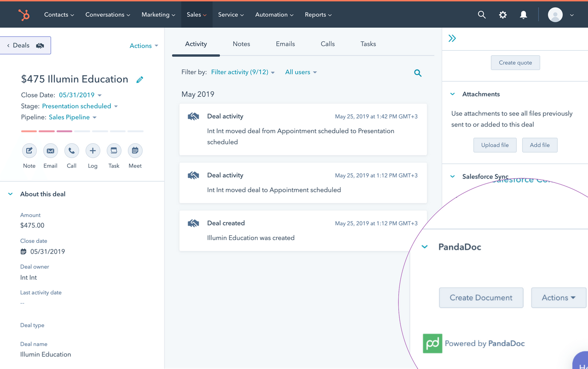Click 'Illumin Education was created' text
The image size is (588, 369).
pos(251,238)
